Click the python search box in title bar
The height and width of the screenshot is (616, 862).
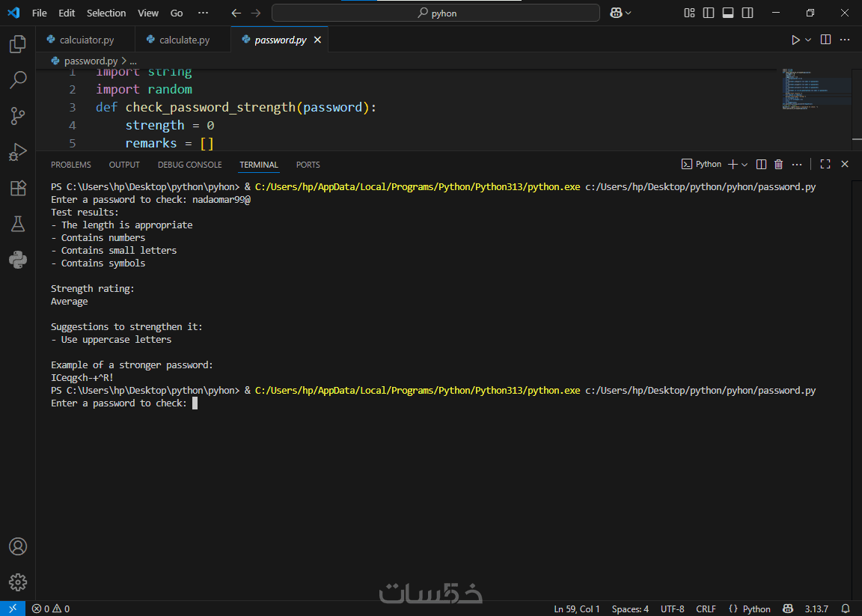point(435,13)
